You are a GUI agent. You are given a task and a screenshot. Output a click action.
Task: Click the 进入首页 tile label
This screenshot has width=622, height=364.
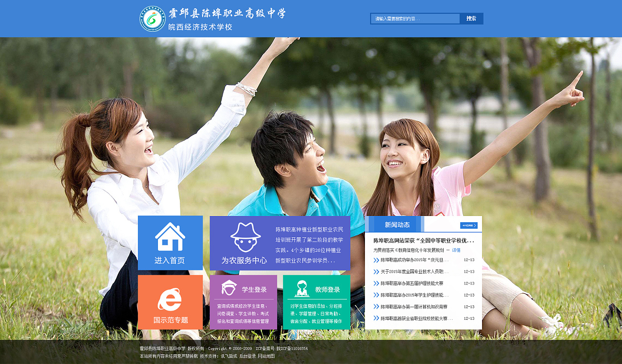[170, 261]
